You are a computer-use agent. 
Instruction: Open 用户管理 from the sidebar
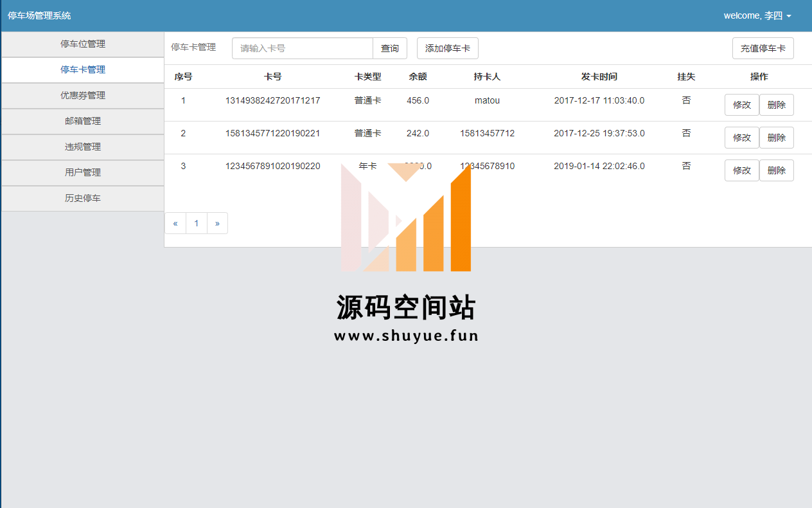[83, 173]
